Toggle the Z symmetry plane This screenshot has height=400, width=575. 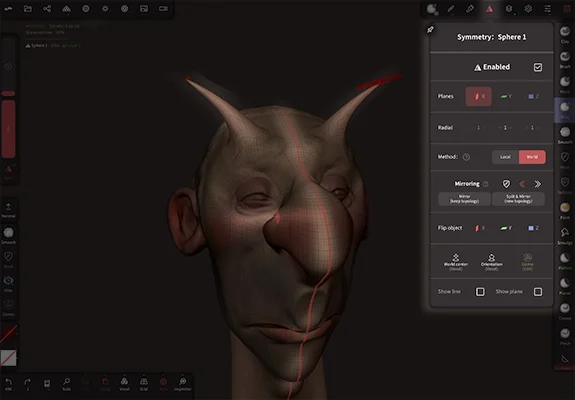pos(533,96)
